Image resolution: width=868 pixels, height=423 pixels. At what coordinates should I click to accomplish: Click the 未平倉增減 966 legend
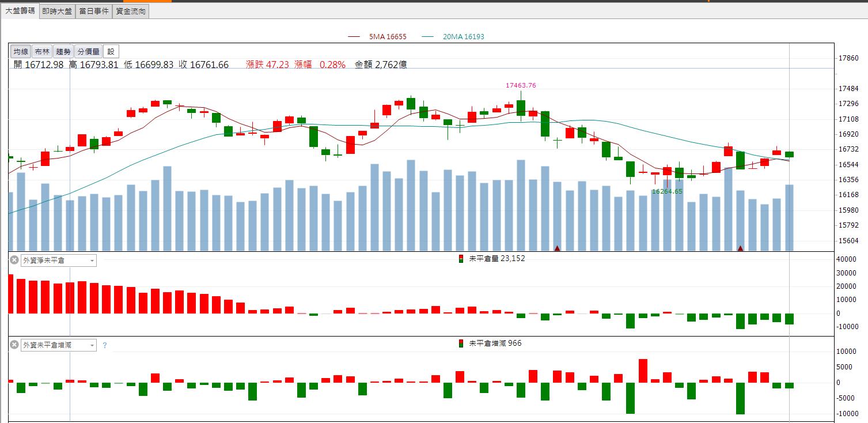pyautogui.click(x=490, y=343)
